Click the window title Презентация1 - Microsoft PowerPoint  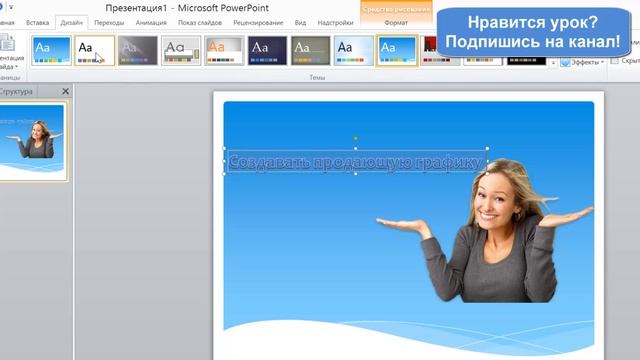(187, 8)
